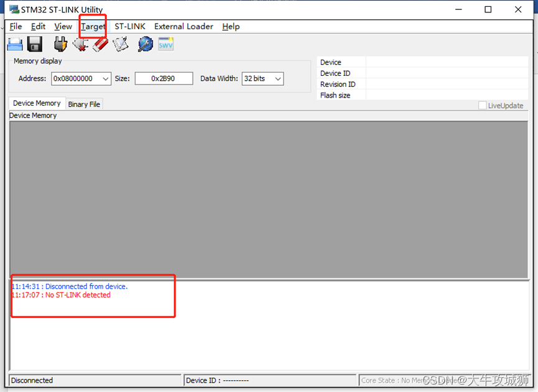Click the STM32 ST-LINK Utility title icon
Image resolution: width=538 pixels, height=392 pixels.
tap(14, 9)
